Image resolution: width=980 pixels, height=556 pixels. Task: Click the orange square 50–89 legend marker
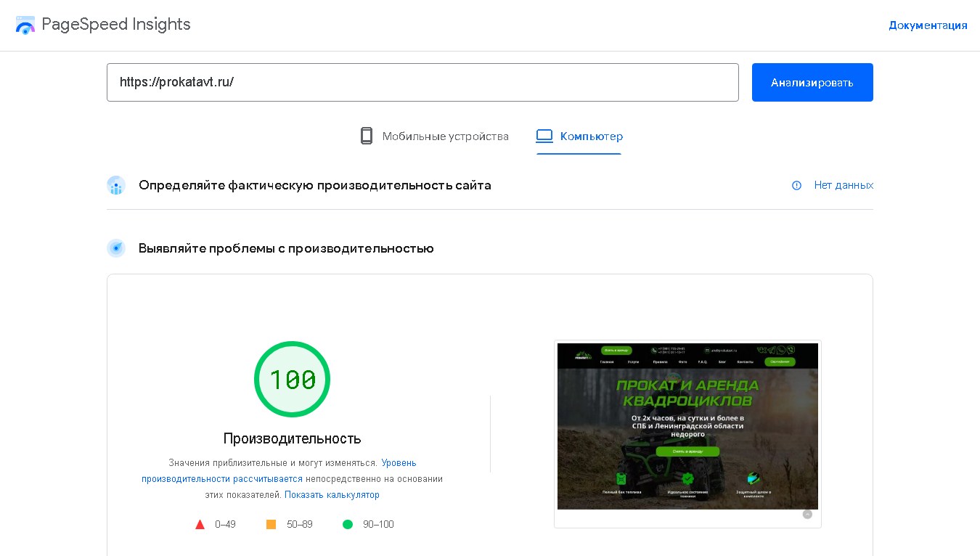(271, 524)
